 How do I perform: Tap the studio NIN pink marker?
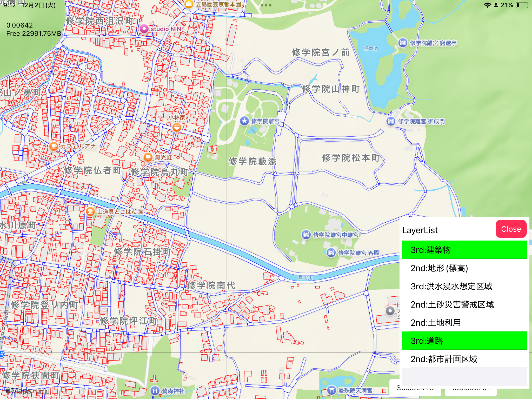[x=144, y=29]
